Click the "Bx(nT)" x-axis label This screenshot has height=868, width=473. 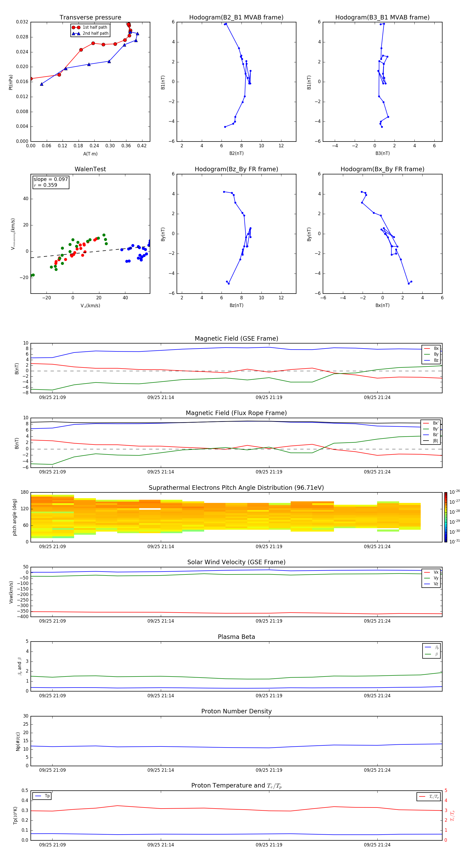coord(382,305)
